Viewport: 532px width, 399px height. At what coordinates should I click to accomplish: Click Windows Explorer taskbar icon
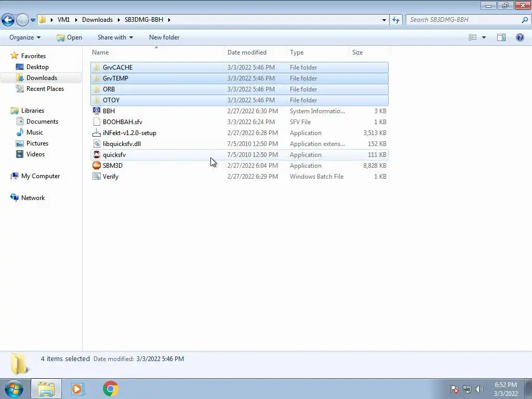coord(46,389)
